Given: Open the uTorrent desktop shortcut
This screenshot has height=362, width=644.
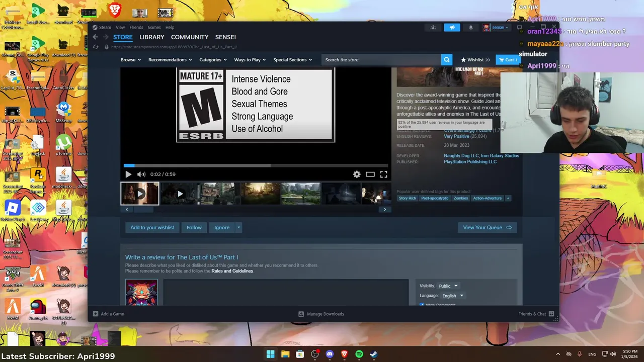Looking at the screenshot, I should tap(63, 145).
